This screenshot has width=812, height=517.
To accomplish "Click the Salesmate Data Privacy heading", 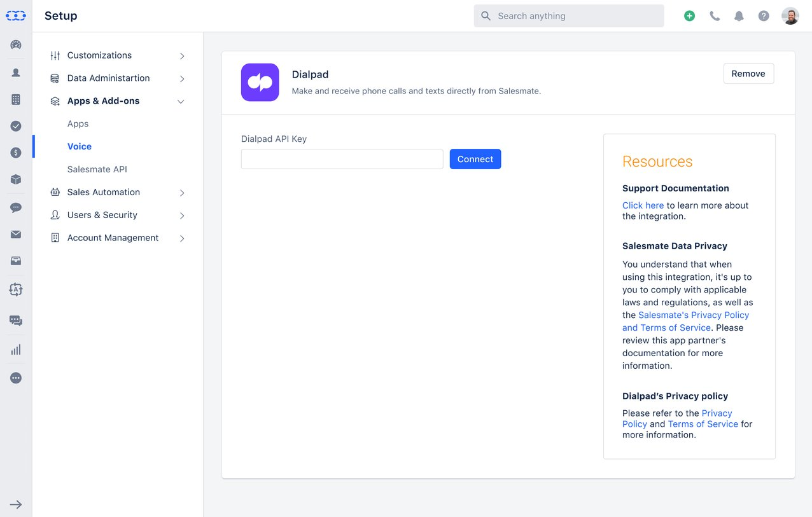I will [675, 246].
